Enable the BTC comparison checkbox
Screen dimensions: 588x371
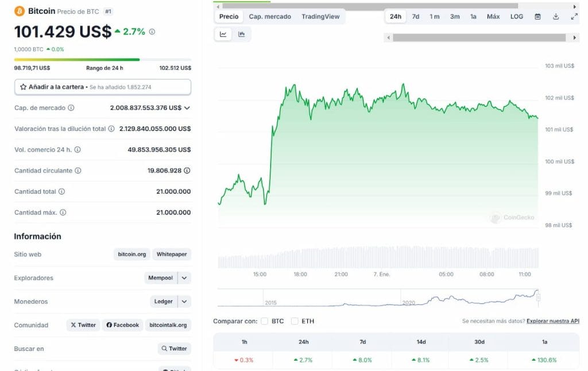(x=265, y=321)
